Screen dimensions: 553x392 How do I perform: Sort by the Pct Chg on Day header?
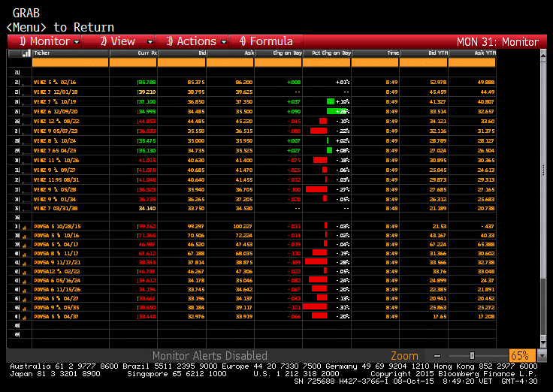(x=327, y=53)
